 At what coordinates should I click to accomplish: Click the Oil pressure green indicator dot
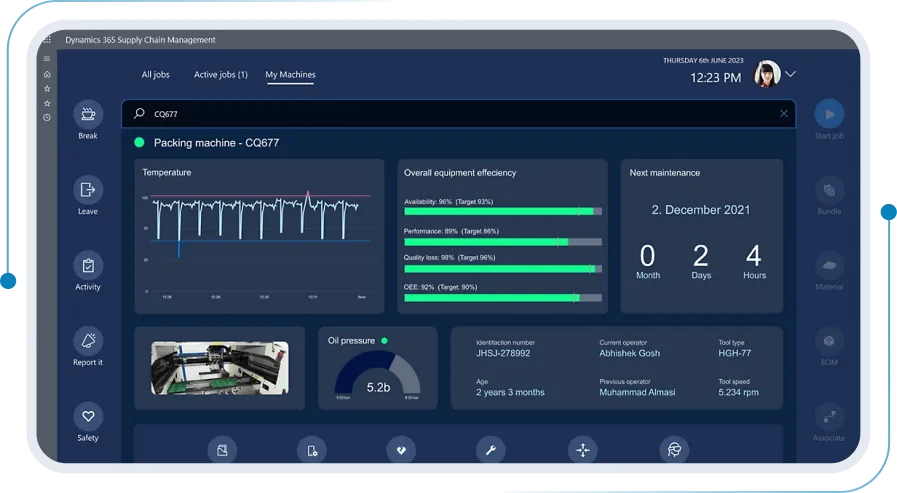[384, 341]
